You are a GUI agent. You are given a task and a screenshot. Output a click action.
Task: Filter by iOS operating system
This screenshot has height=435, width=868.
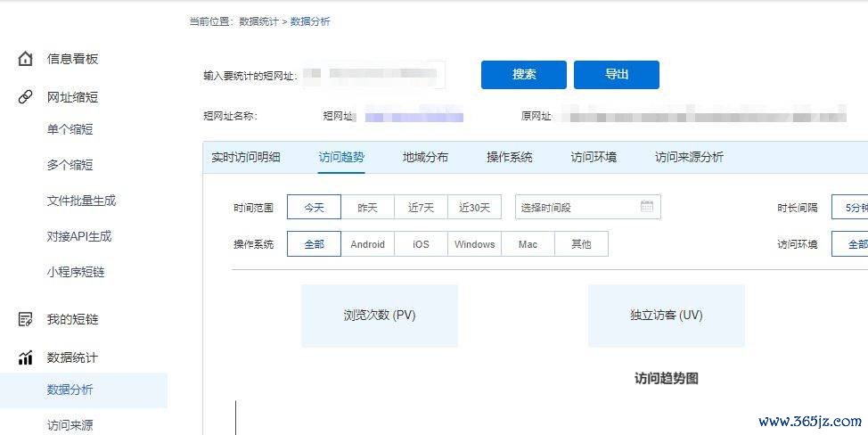coord(421,244)
